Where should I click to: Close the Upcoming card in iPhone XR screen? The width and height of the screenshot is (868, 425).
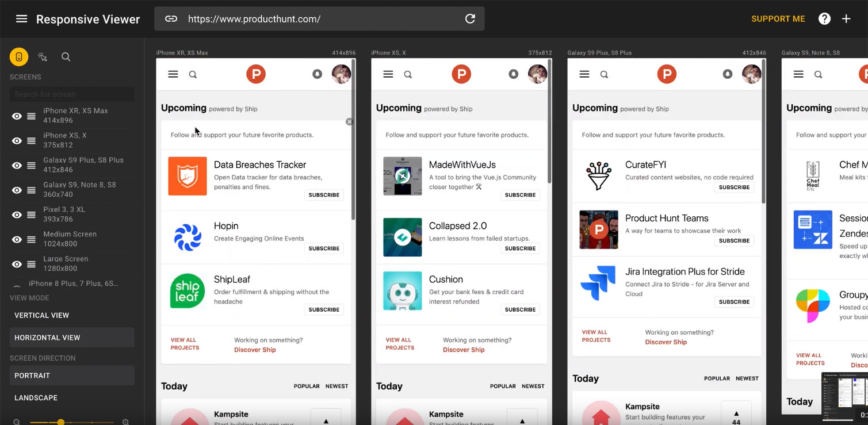(x=349, y=122)
